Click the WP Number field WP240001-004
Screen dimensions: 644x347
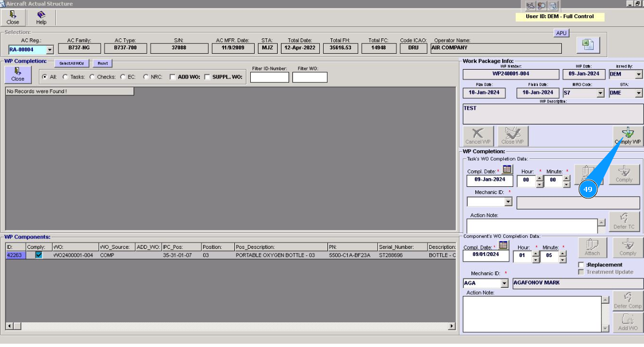point(511,74)
